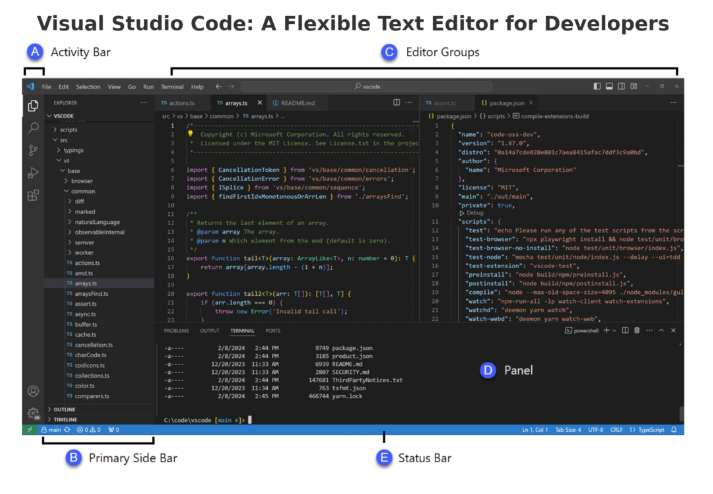
Task: Change CRLF end of line sequence
Action: pyautogui.click(x=617, y=430)
